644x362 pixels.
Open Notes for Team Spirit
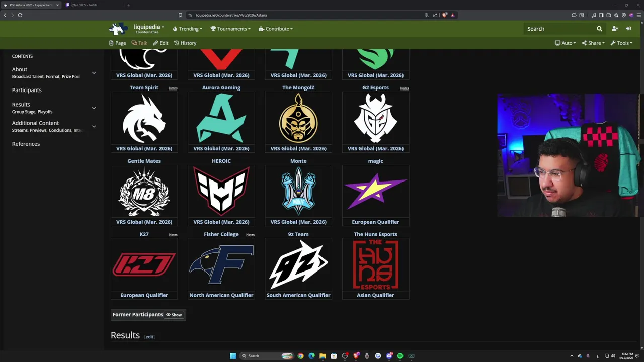coord(173,88)
